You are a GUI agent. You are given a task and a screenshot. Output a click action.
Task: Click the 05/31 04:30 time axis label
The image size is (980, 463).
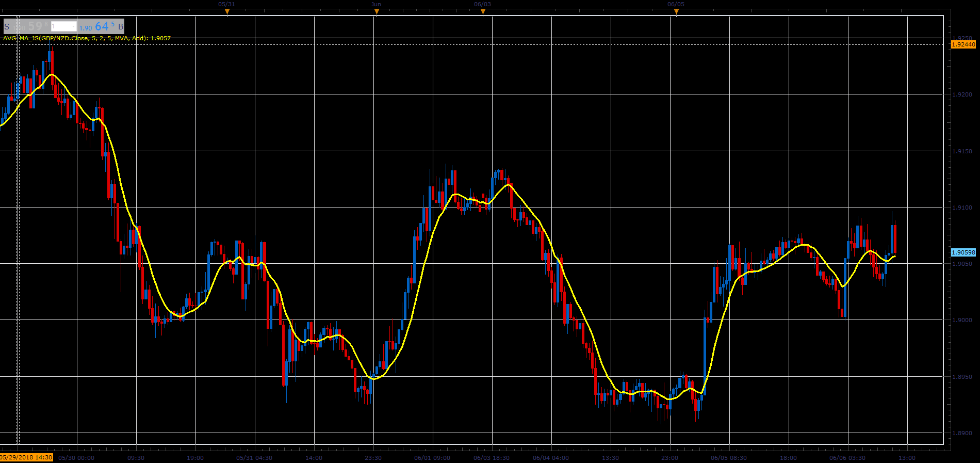(254, 458)
